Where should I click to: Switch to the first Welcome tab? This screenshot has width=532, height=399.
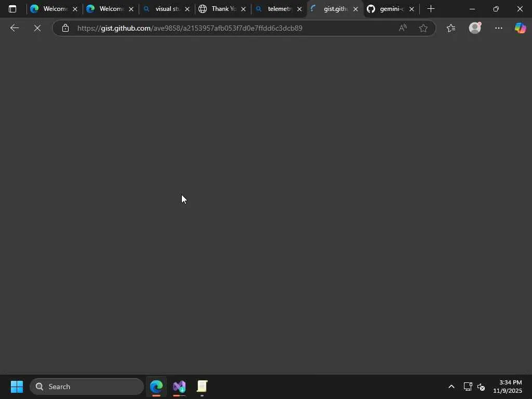click(x=54, y=9)
